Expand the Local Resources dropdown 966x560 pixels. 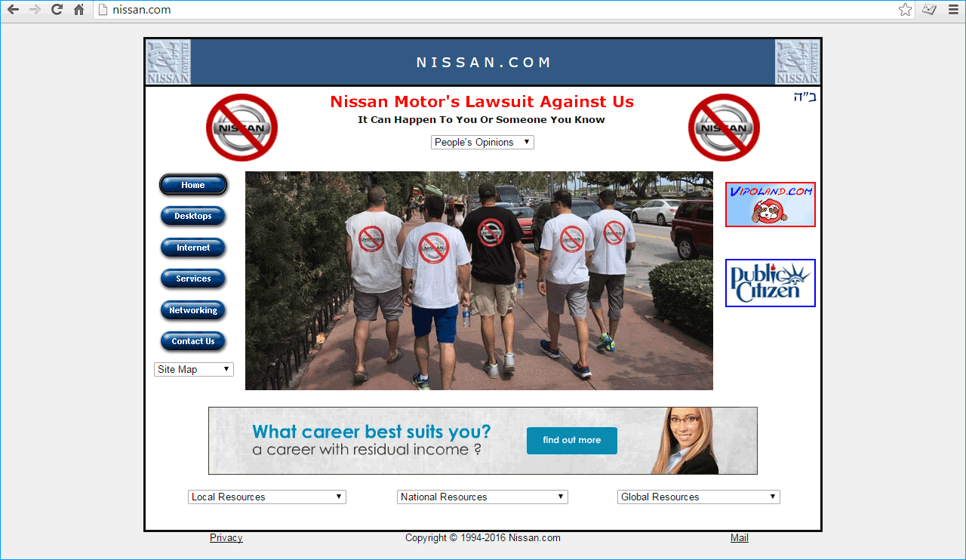(266, 497)
